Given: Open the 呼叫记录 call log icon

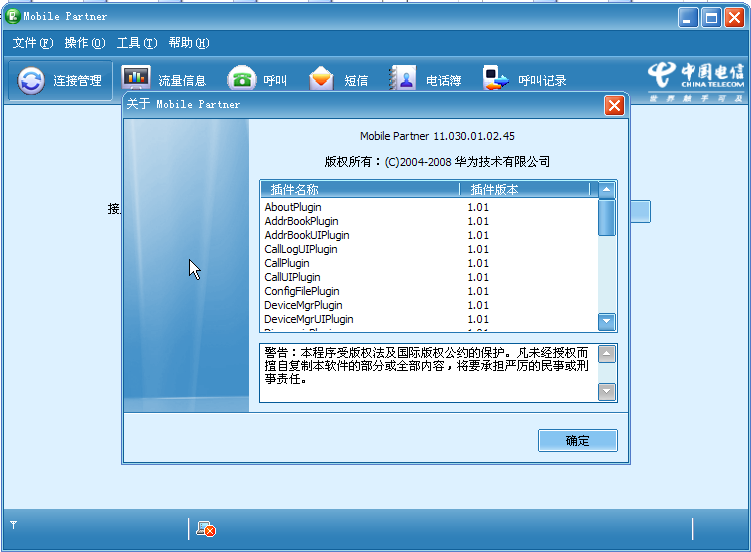Looking at the screenshot, I should click(496, 78).
